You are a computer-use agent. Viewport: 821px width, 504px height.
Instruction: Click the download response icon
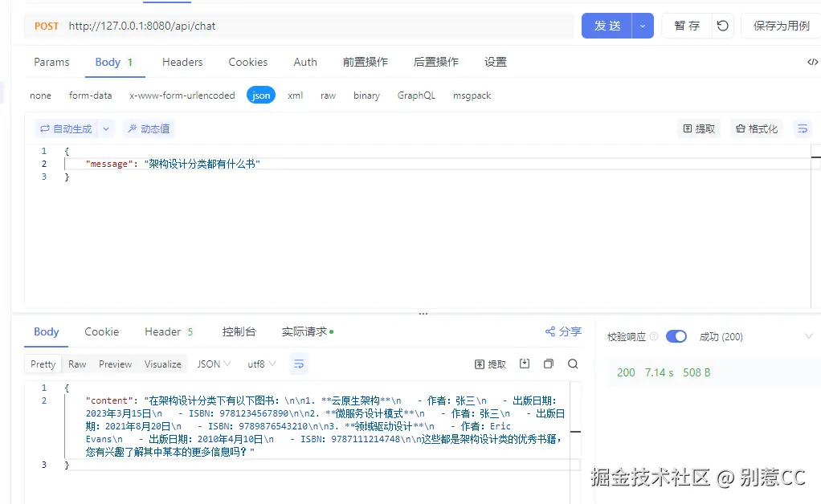click(524, 364)
